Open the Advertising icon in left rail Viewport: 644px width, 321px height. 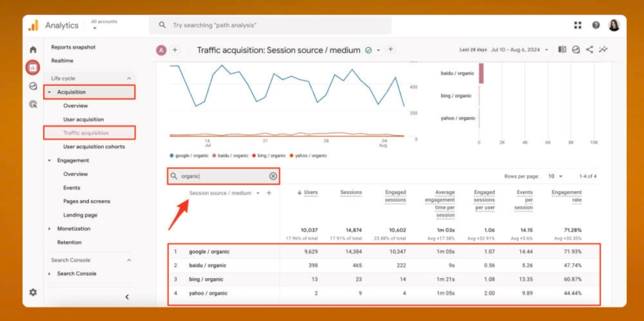click(x=33, y=104)
